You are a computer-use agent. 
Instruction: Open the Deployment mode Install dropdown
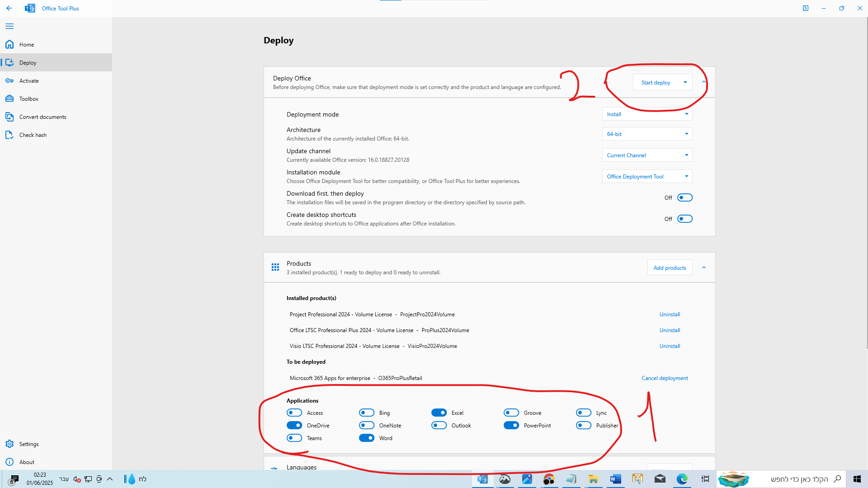(x=647, y=114)
